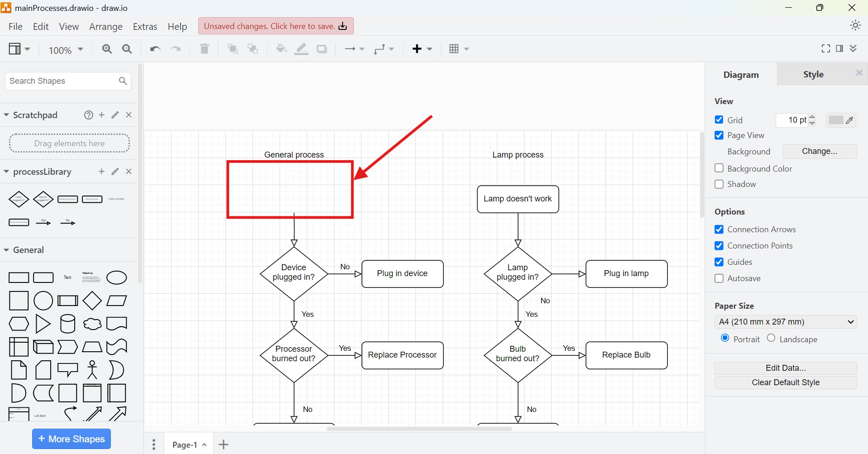Image resolution: width=868 pixels, height=454 pixels.
Task: Open the Paper Size dropdown
Action: [x=786, y=321]
